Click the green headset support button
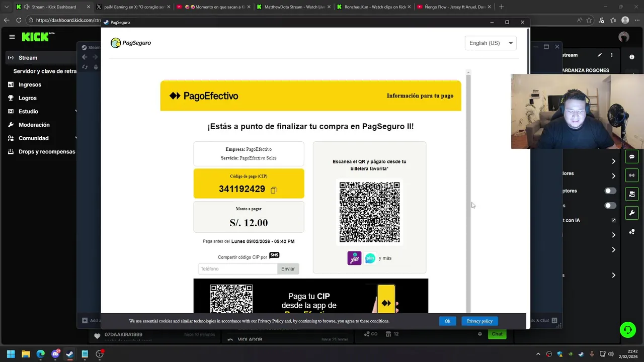The height and width of the screenshot is (362, 644). tap(628, 330)
